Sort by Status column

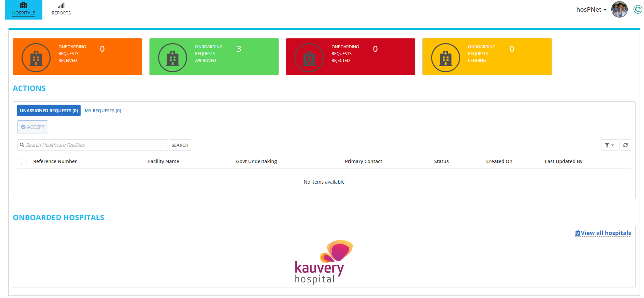(441, 161)
